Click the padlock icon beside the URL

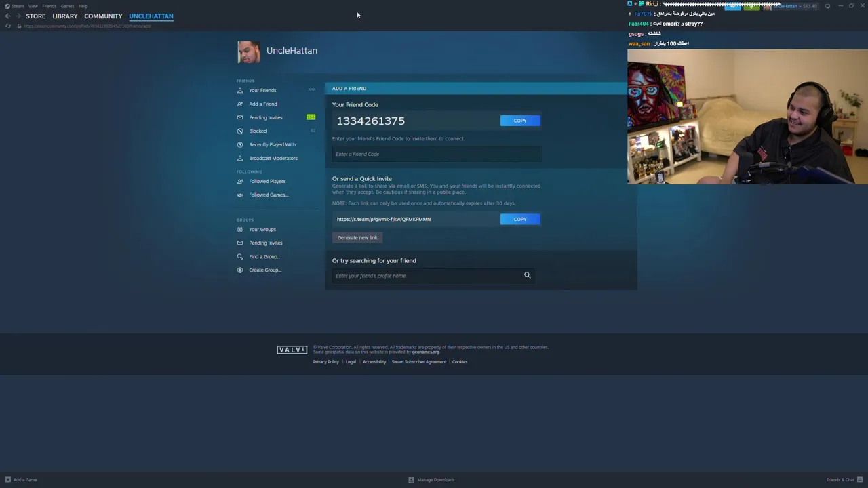tap(19, 26)
